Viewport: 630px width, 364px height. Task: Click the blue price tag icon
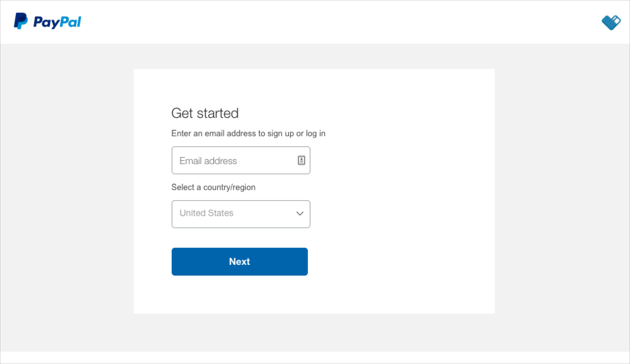[x=611, y=22]
